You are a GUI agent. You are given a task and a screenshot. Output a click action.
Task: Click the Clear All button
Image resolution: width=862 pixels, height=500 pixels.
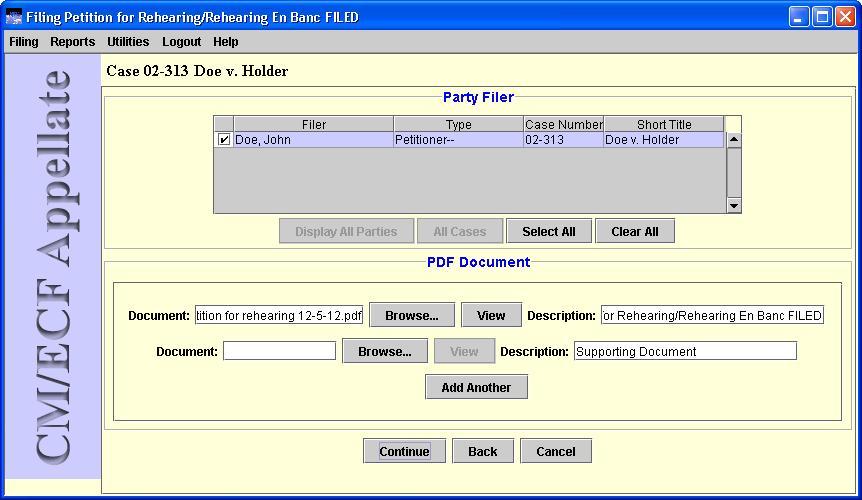tap(634, 231)
